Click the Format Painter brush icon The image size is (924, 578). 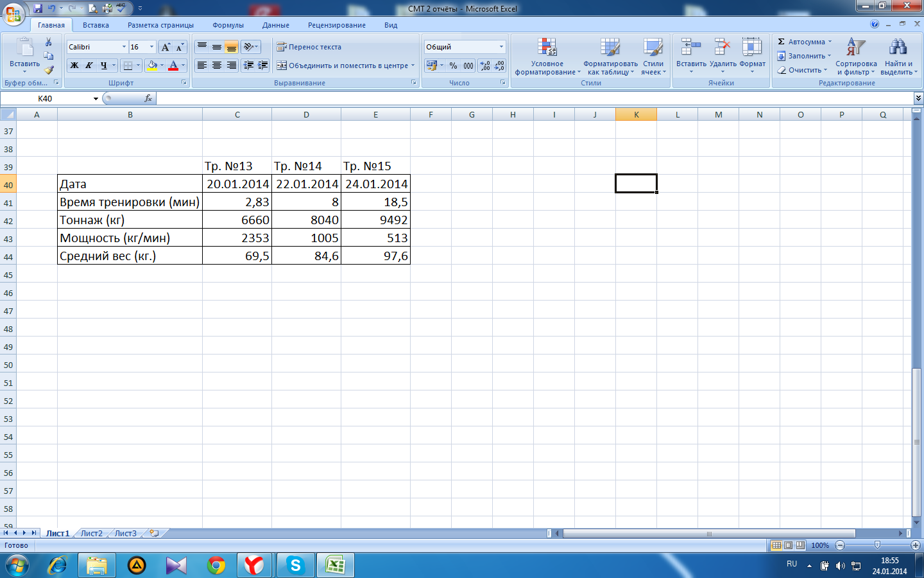[49, 69]
